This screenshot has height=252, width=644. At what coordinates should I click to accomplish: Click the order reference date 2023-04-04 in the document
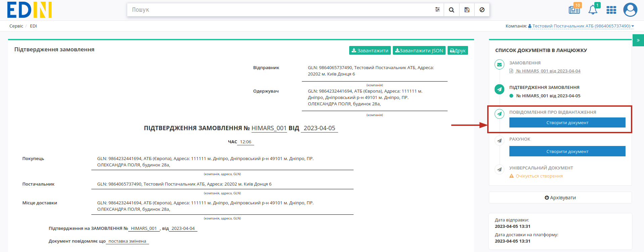pos(183,228)
